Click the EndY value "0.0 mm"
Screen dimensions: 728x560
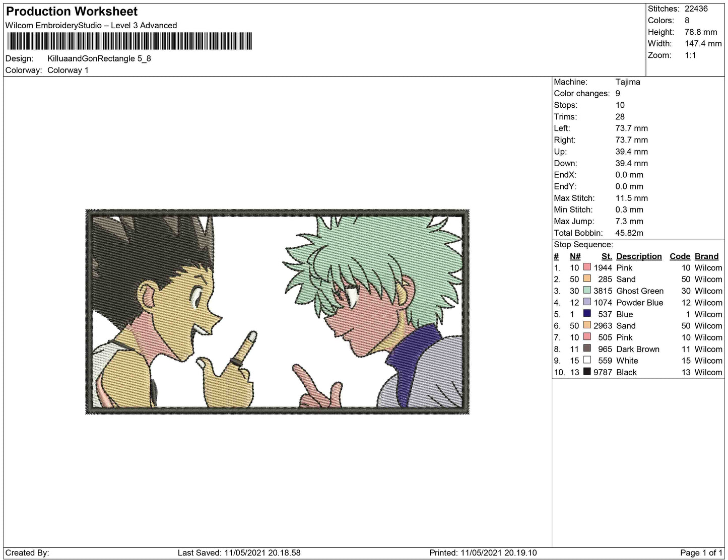(x=629, y=186)
